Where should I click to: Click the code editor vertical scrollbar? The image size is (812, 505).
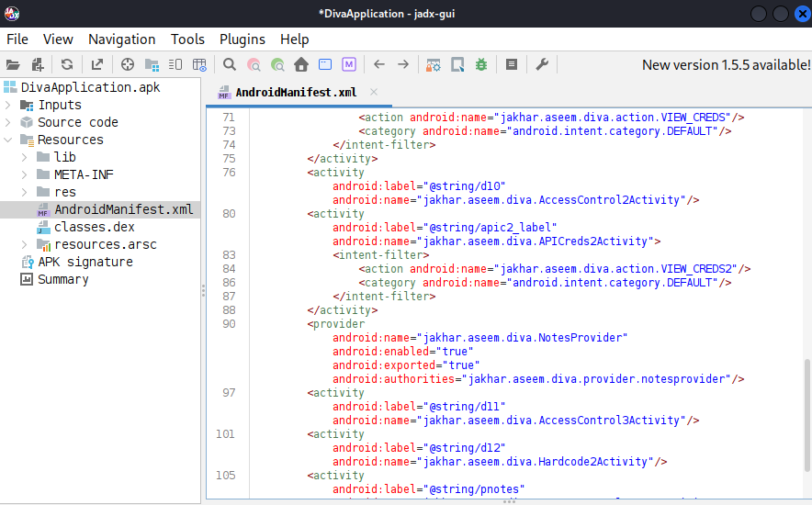coord(806,415)
